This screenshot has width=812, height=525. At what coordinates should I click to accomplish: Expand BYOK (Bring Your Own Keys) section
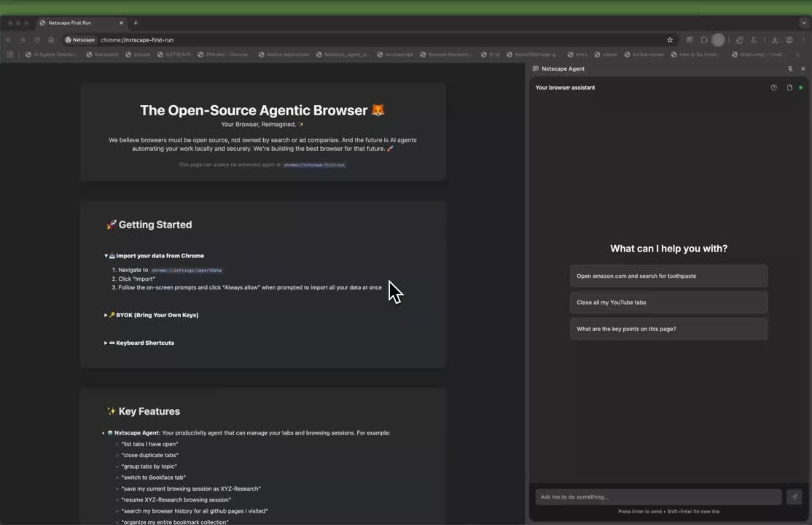tap(152, 314)
